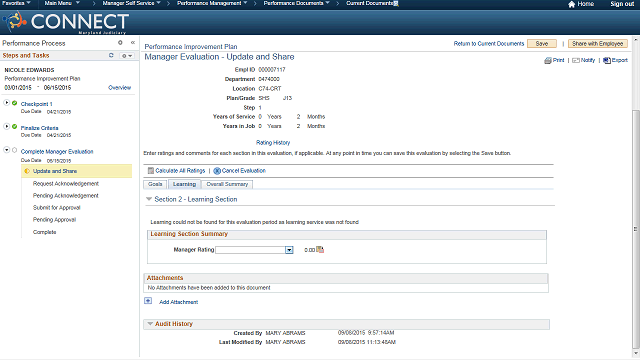The height and width of the screenshot is (360, 640).
Task: Switch to Overall Summary tab
Action: 227,184
